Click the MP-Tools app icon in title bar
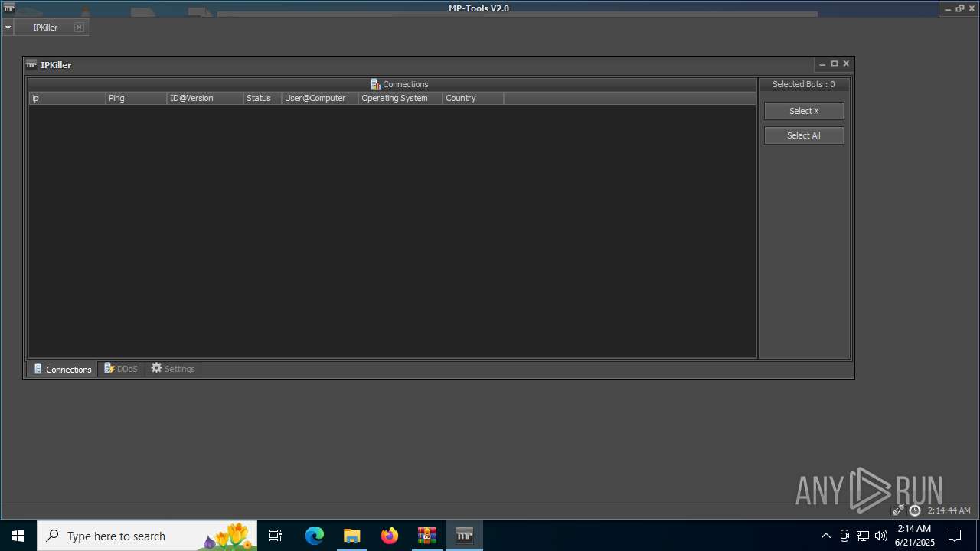Image resolution: width=980 pixels, height=551 pixels. pos(9,8)
